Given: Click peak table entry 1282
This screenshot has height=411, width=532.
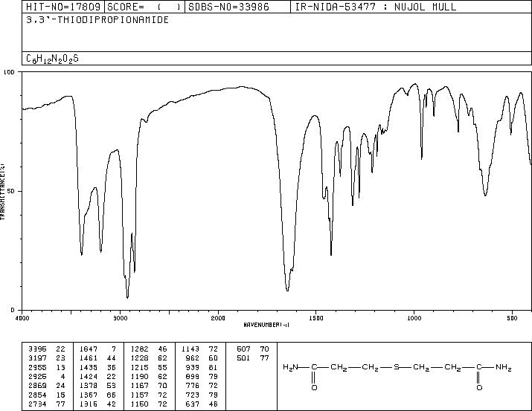Looking at the screenshot, I should (x=139, y=349).
